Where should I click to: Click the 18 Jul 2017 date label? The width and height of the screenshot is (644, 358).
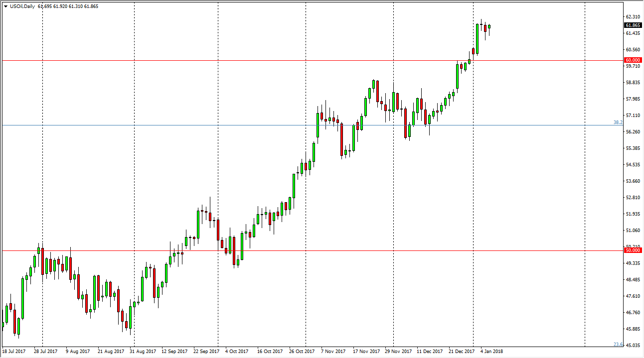point(14,352)
